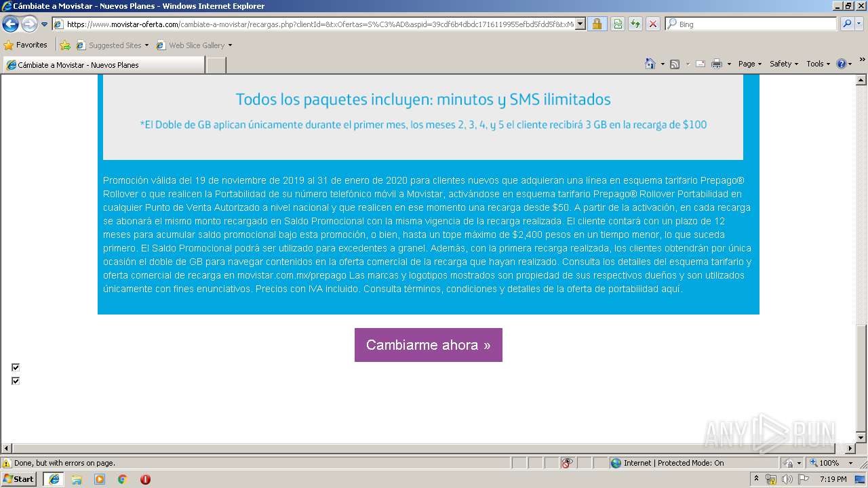Open the address bar history dropdown
The height and width of the screenshot is (488, 868).
pos(580,24)
